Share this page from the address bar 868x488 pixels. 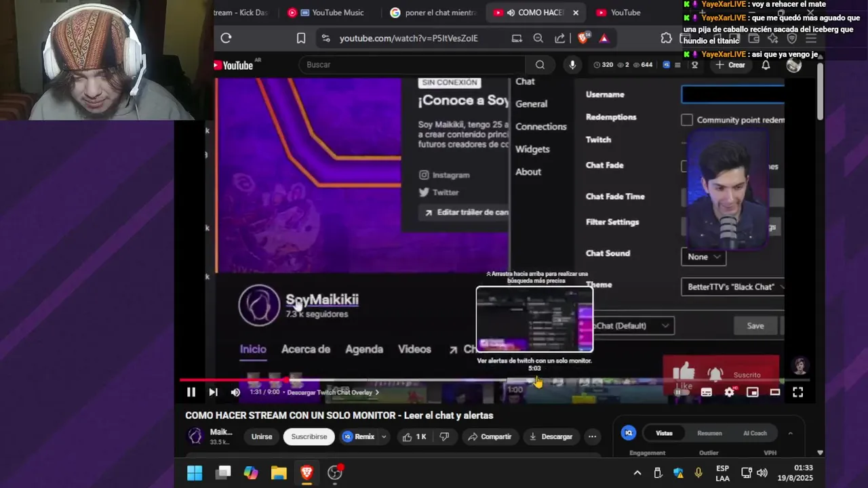(560, 38)
